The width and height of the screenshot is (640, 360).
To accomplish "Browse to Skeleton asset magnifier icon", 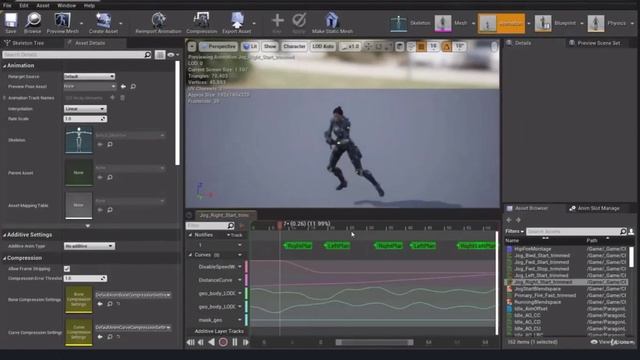I will tap(110, 144).
